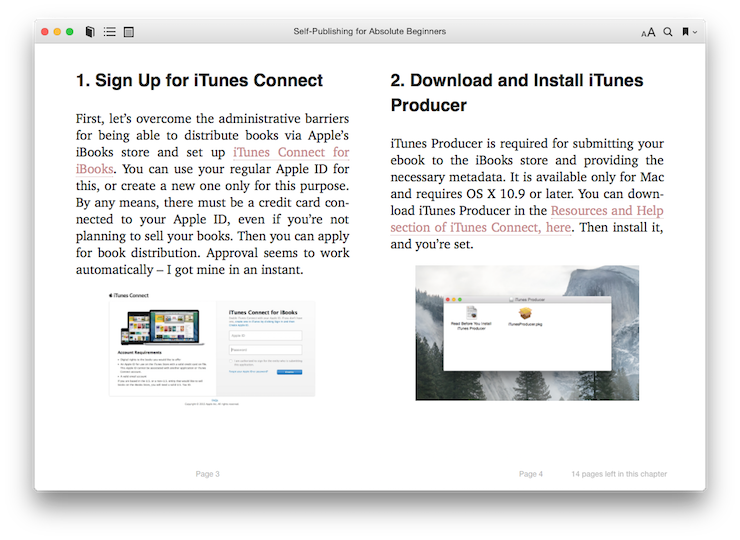
Task: Open the font size appearance menu
Action: 648,32
